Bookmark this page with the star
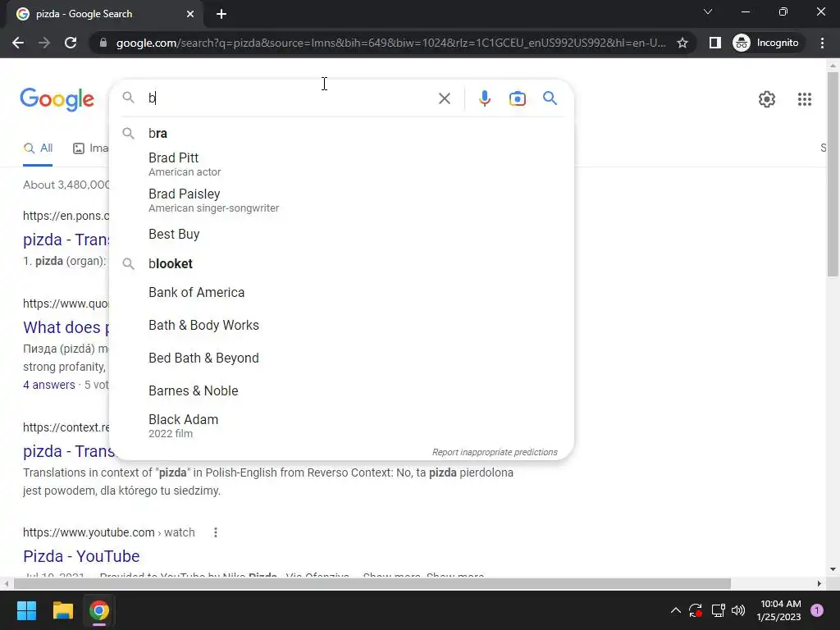 point(682,43)
